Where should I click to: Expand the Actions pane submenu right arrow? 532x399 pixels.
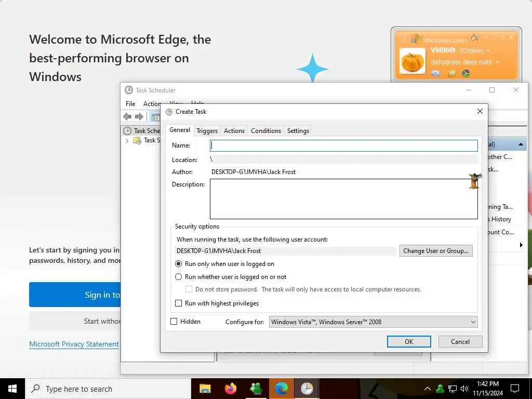pyautogui.click(x=521, y=245)
